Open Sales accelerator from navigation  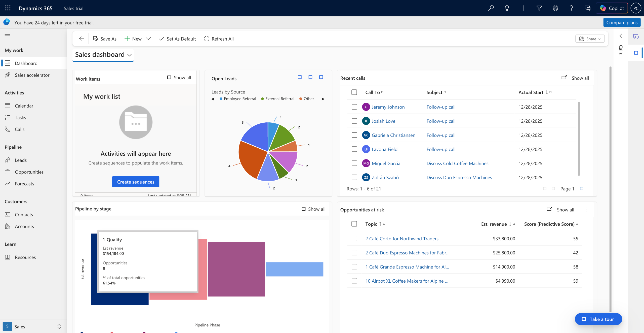[x=32, y=75]
